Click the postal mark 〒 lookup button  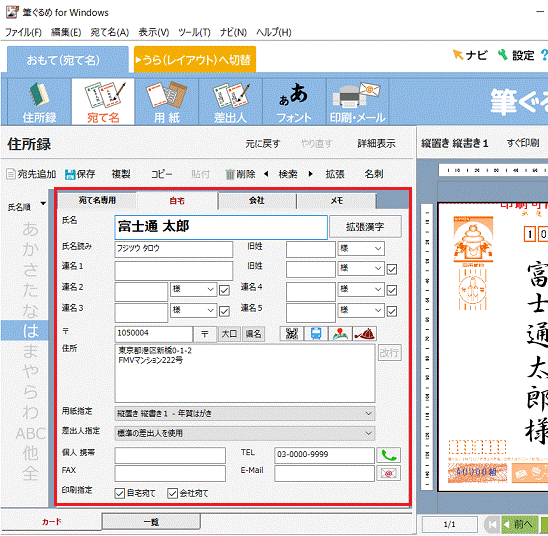205,334
